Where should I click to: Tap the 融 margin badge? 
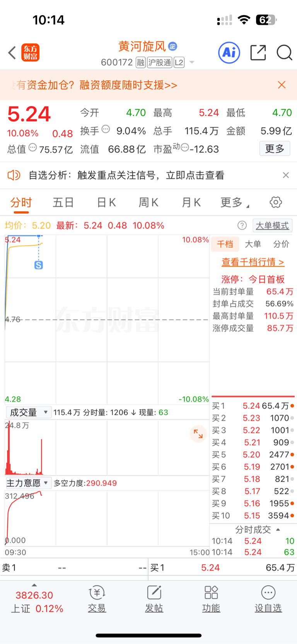coord(141,62)
